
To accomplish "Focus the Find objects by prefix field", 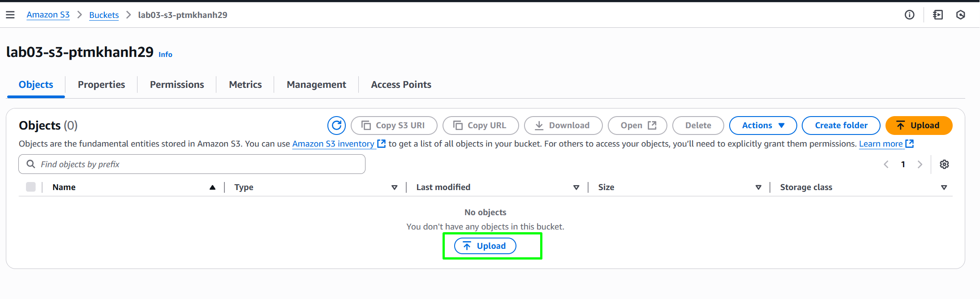I will (x=192, y=165).
